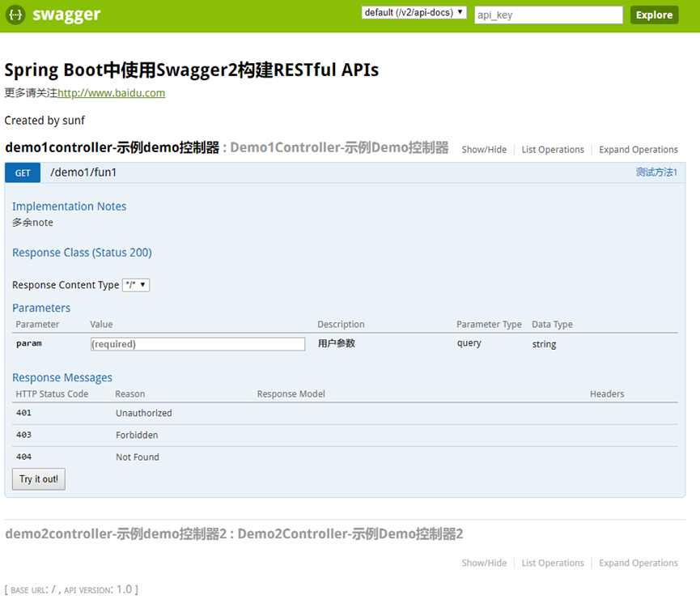This screenshot has height=608, width=700.
Task: Click the Response Content Type label
Action: pos(66,285)
